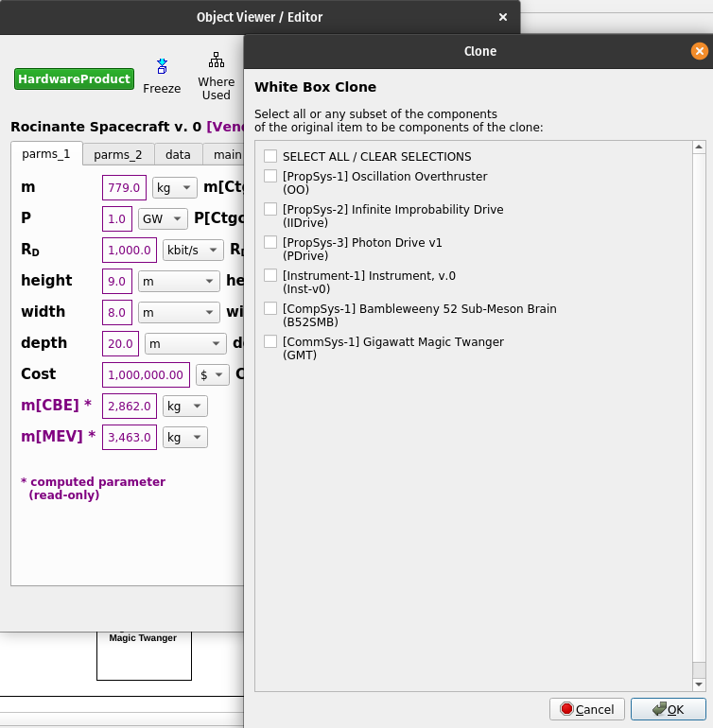Click the Cost field showing 1,000,000.00
713x728 pixels.
146,374
